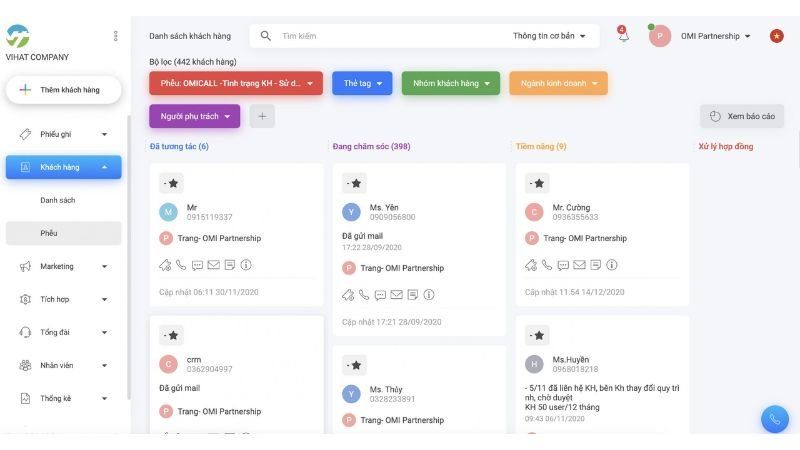Click into the Tìm kiếm search field

(x=380, y=36)
